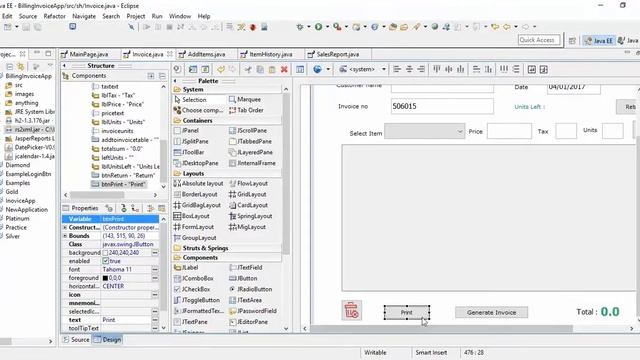This screenshot has height=360, width=640.
Task: Activate the Tab Order tool
Action: (x=246, y=110)
